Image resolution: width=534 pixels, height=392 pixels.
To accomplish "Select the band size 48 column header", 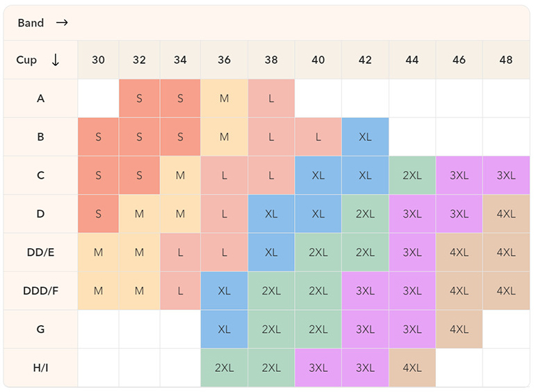I will (506, 60).
